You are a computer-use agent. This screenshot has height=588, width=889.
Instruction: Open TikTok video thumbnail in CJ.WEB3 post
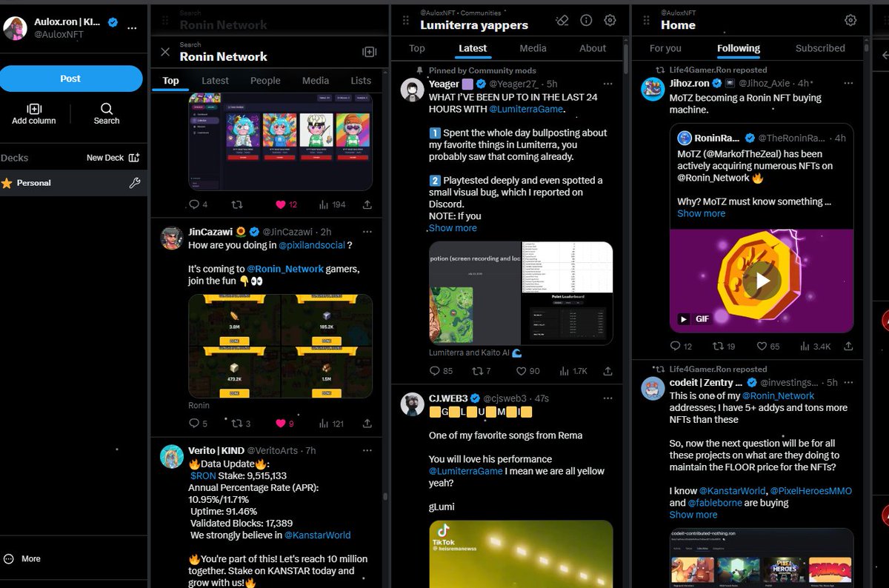click(521, 554)
